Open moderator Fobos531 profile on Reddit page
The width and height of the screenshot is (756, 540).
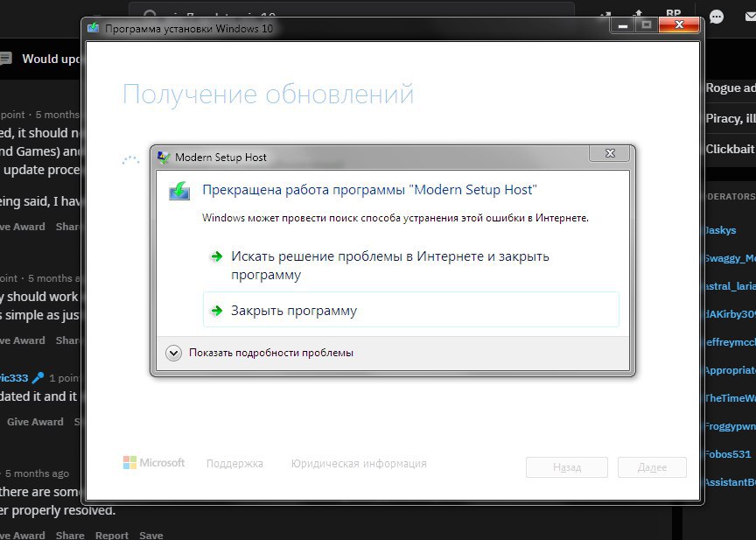pyautogui.click(x=728, y=454)
